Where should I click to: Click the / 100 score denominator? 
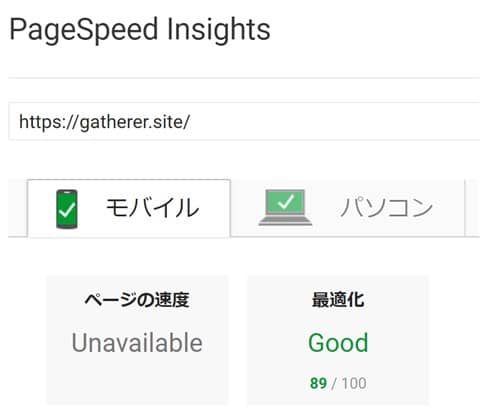349,383
